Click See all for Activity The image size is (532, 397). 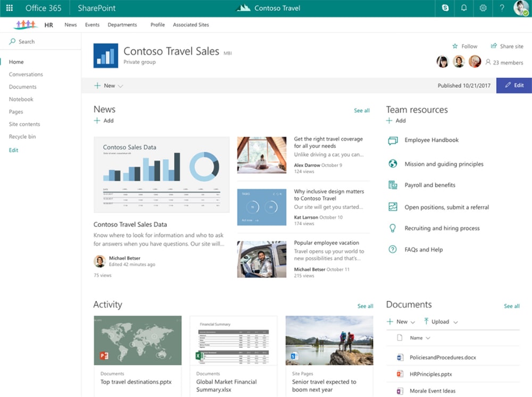pos(365,306)
